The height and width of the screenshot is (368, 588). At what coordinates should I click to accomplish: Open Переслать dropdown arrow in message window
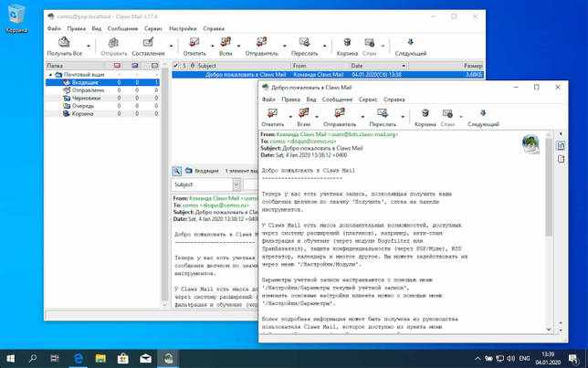click(x=403, y=117)
